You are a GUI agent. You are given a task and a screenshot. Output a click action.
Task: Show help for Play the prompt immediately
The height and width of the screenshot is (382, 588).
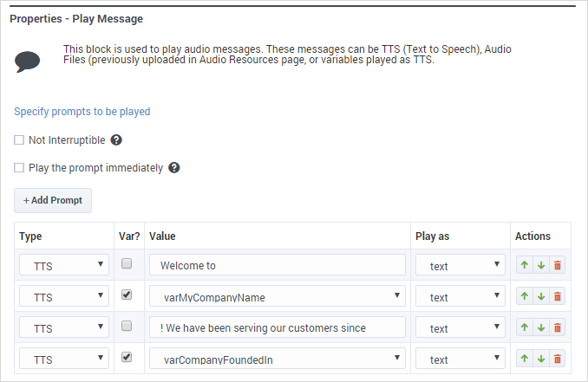[173, 167]
